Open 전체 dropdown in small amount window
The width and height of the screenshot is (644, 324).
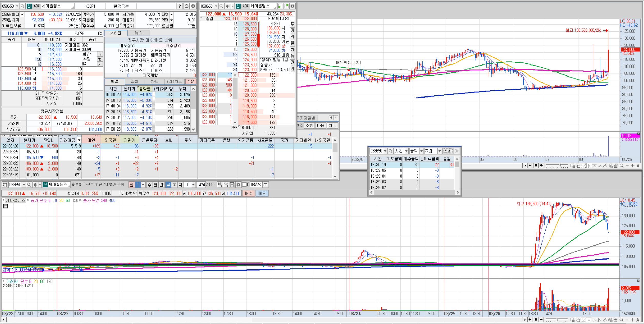(x=439, y=151)
